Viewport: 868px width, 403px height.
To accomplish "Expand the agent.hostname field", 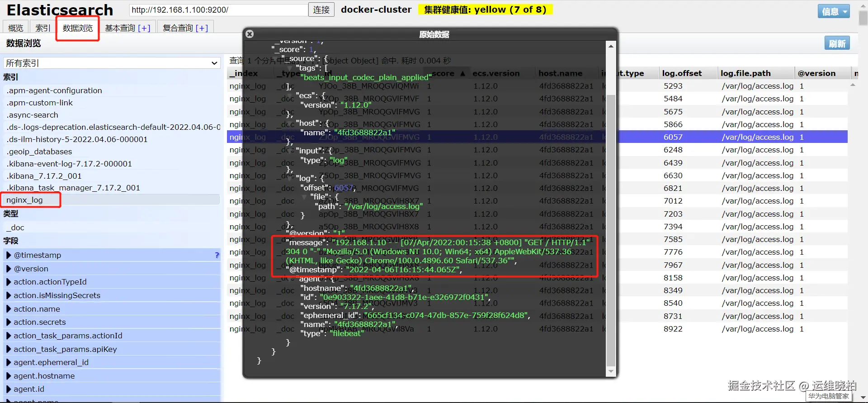I will pyautogui.click(x=9, y=376).
